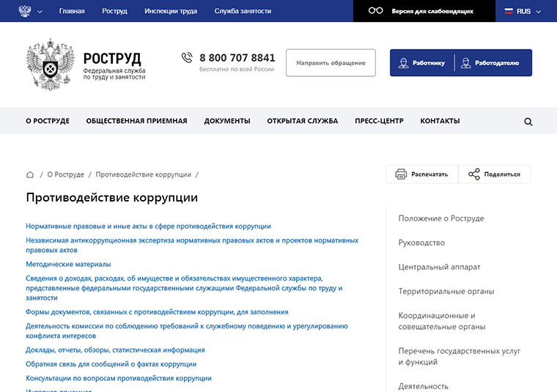This screenshot has width=557, height=392.
Task: Open Деятельность комиссии по соблюдению требований link
Action: point(186,331)
